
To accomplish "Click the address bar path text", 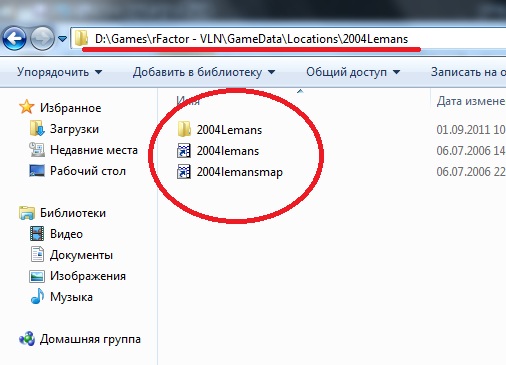I will (x=251, y=39).
